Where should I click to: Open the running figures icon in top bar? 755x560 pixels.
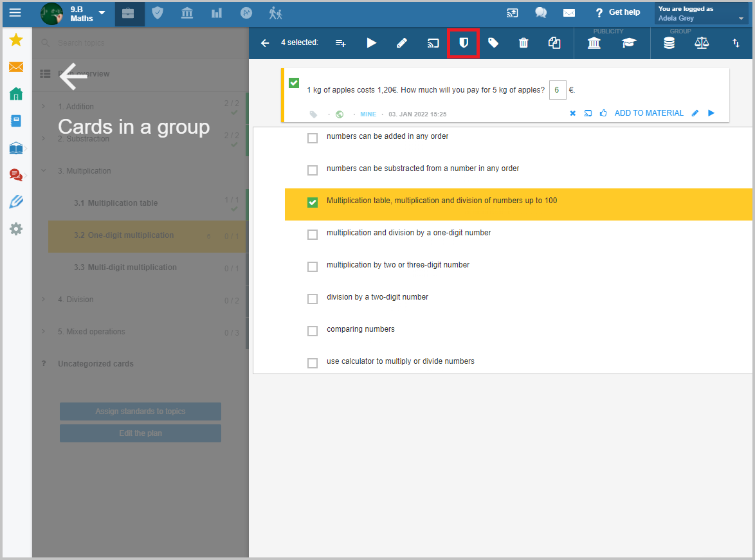tap(275, 13)
